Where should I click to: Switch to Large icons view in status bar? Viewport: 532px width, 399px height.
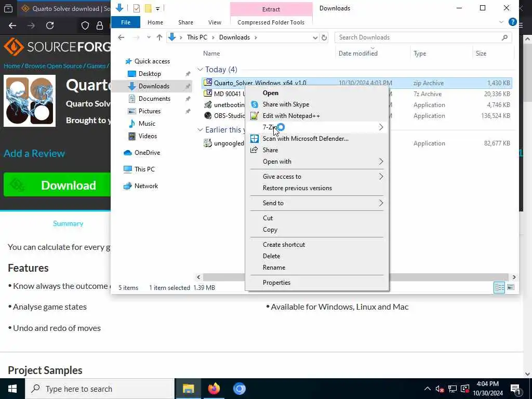coord(511,288)
